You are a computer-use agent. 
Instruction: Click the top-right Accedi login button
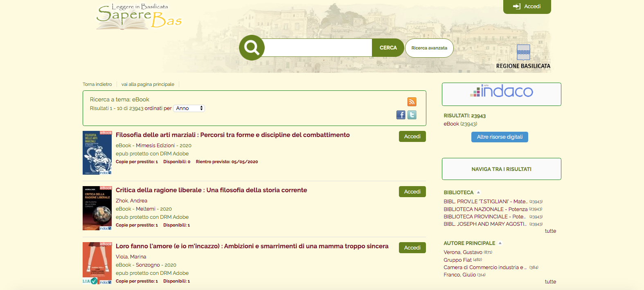(x=527, y=7)
